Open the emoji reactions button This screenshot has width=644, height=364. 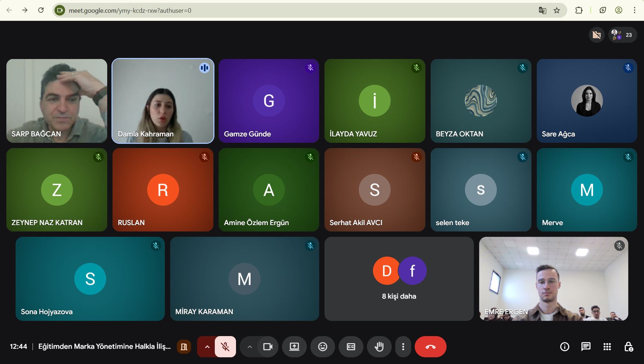pyautogui.click(x=322, y=347)
